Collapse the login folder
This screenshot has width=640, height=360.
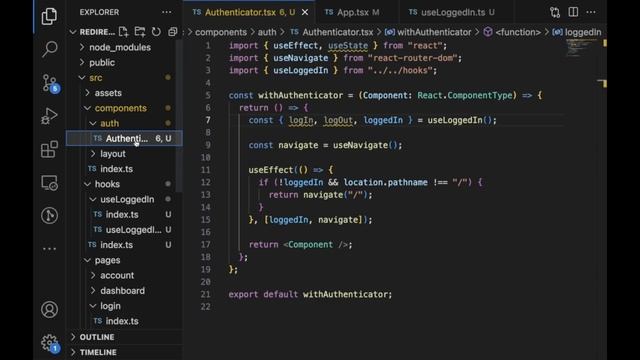[110, 306]
